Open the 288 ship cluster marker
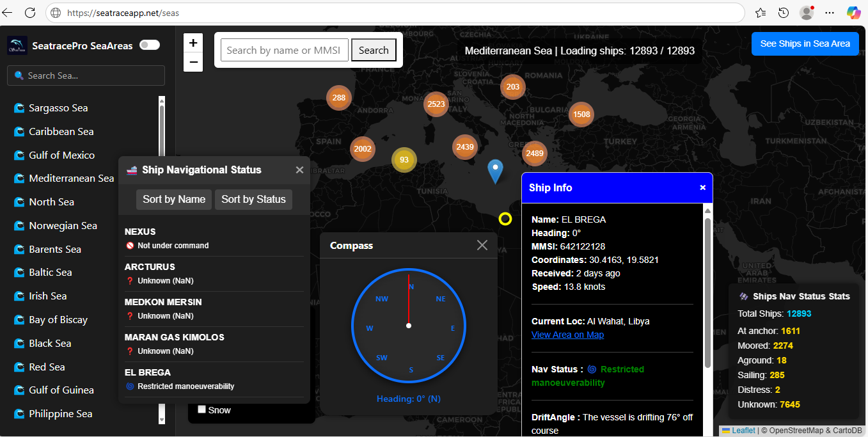The width and height of the screenshot is (868, 437). point(339,98)
